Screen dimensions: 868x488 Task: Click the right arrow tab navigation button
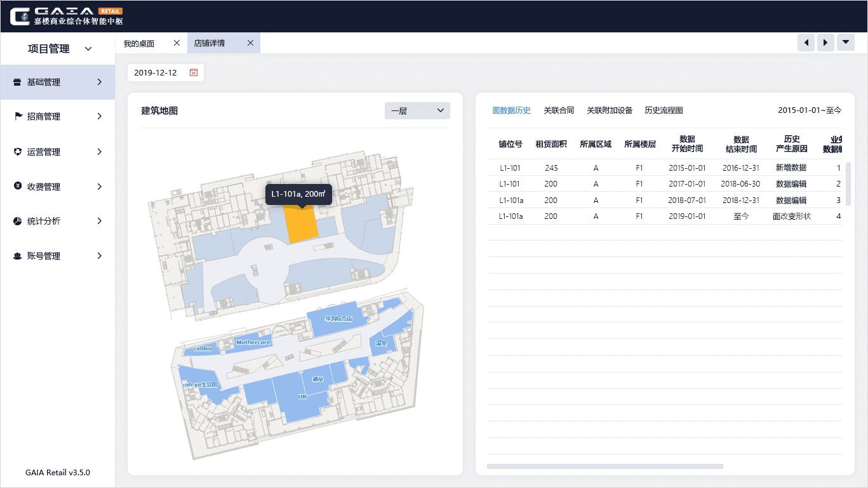825,43
